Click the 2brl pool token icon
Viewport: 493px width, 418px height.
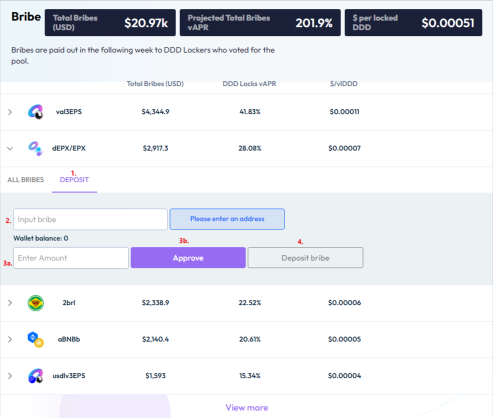click(36, 303)
